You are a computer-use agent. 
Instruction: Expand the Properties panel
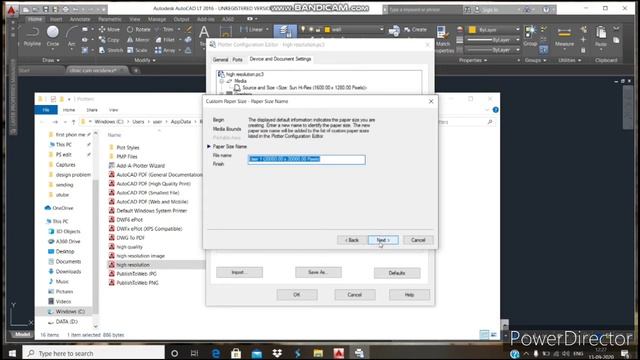pyautogui.click(x=473, y=60)
